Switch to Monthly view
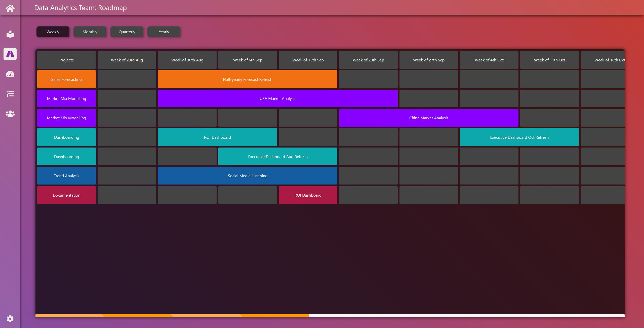The image size is (644, 328). click(90, 32)
